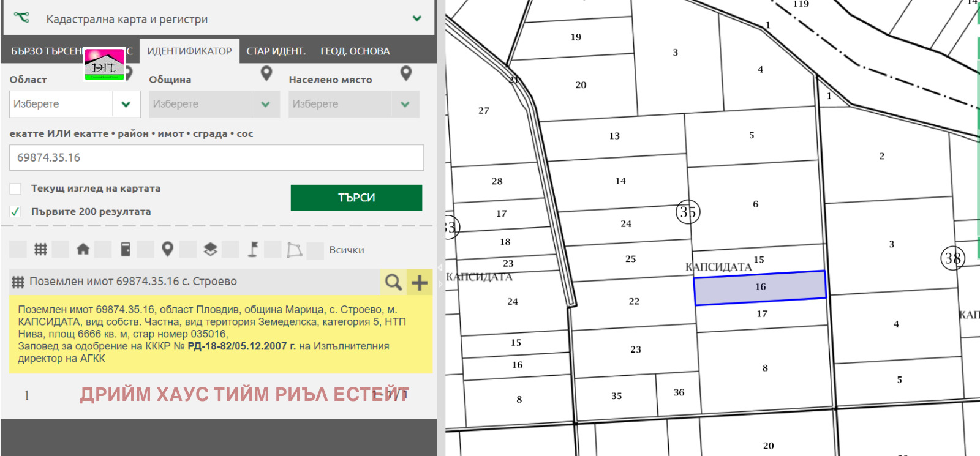
Task: Click the building house filter icon
Action: 83,249
